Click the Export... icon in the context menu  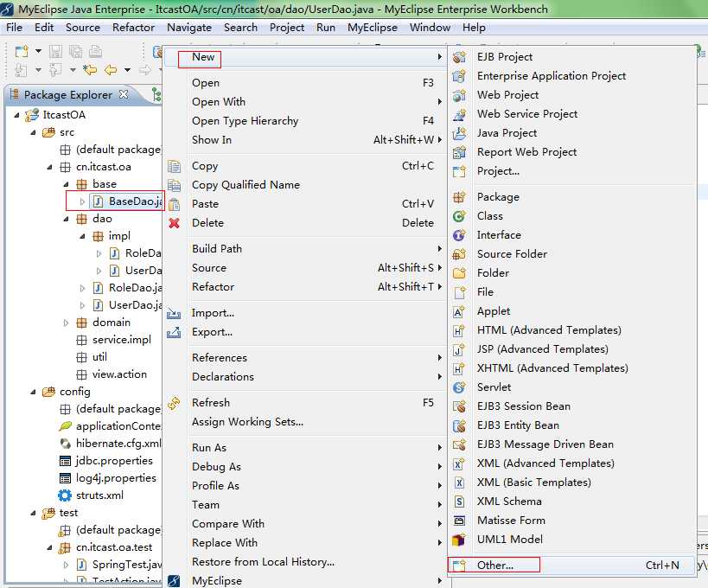[x=174, y=332]
